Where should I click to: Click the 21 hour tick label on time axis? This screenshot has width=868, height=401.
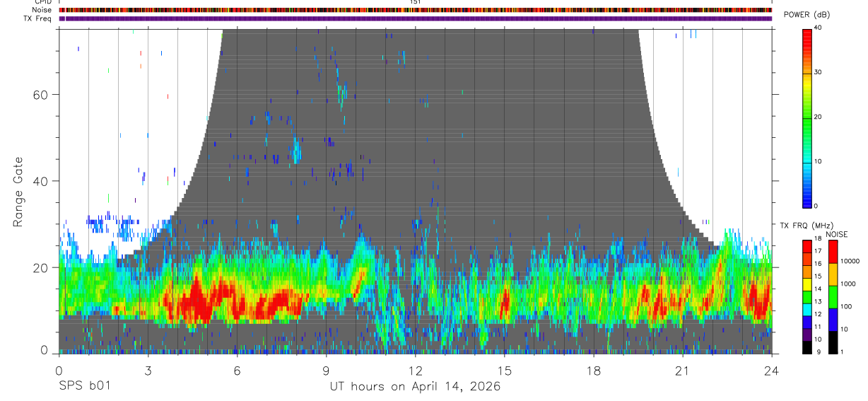click(x=682, y=371)
